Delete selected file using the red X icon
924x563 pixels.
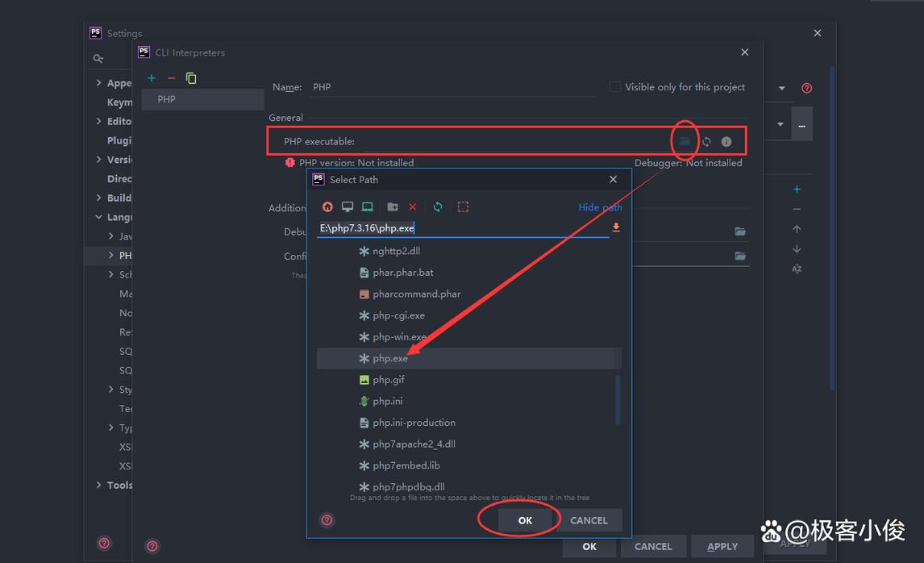pos(413,206)
